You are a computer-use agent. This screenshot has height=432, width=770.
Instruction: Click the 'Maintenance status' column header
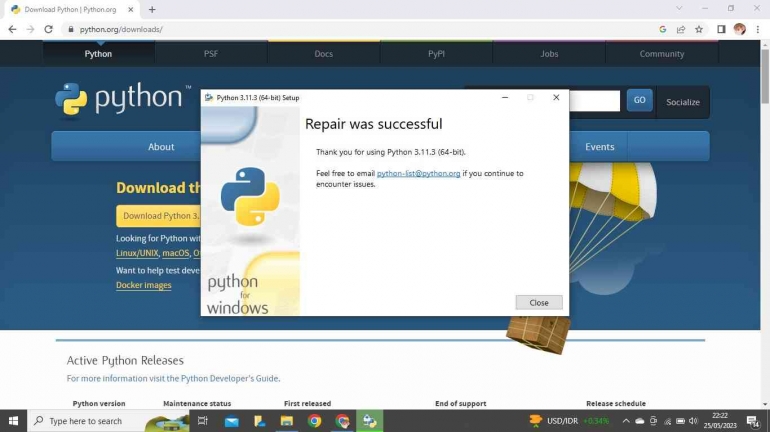point(197,404)
